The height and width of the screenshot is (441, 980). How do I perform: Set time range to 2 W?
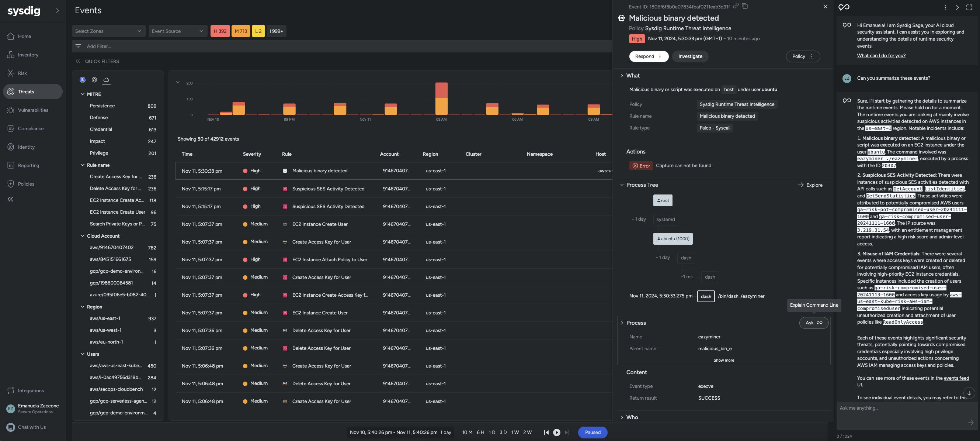(527, 433)
